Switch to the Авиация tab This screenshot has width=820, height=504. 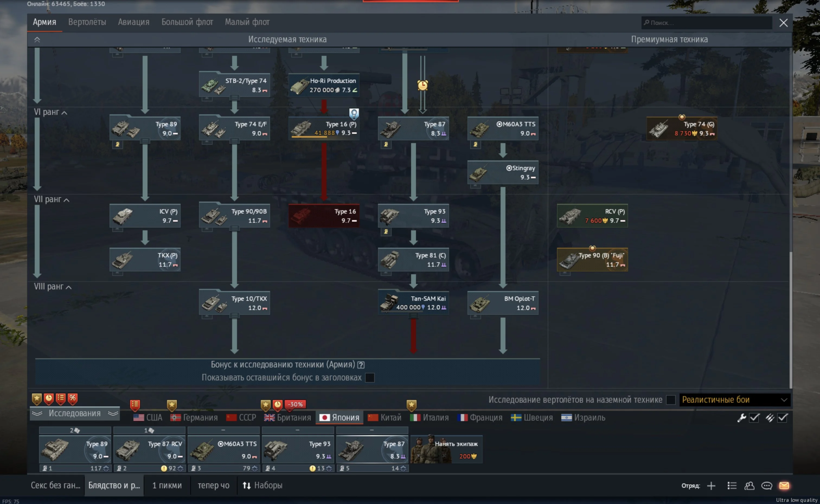point(133,22)
